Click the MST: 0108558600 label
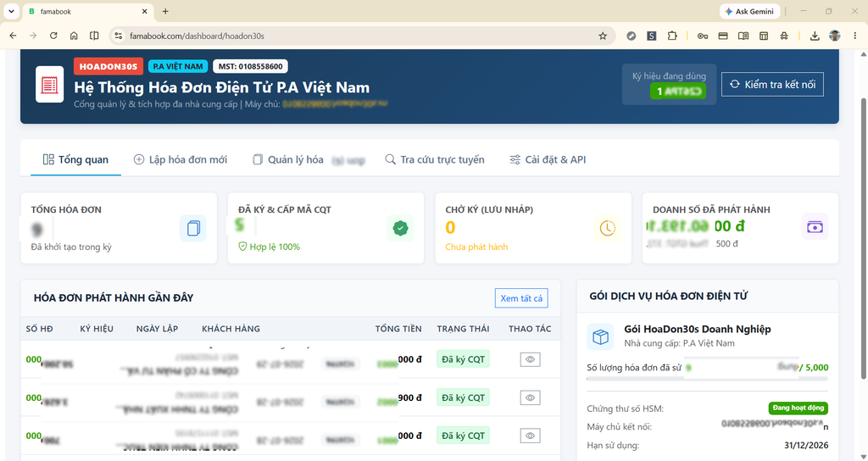Viewport: 868px width, 461px height. [x=250, y=66]
